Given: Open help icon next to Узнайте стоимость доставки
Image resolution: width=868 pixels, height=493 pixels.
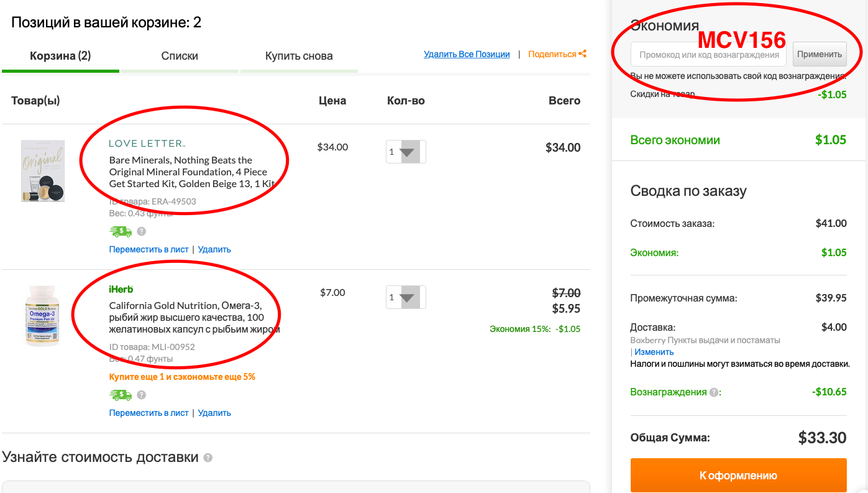Looking at the screenshot, I should (208, 458).
